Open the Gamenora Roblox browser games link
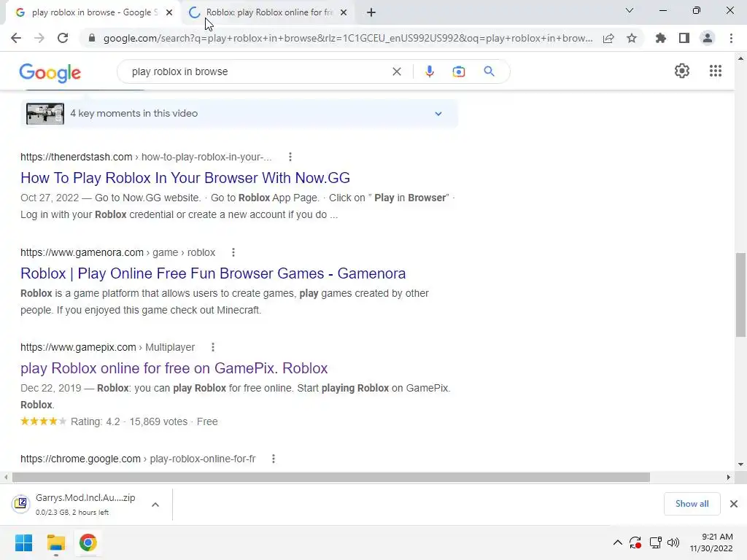This screenshot has height=560, width=747. (213, 273)
